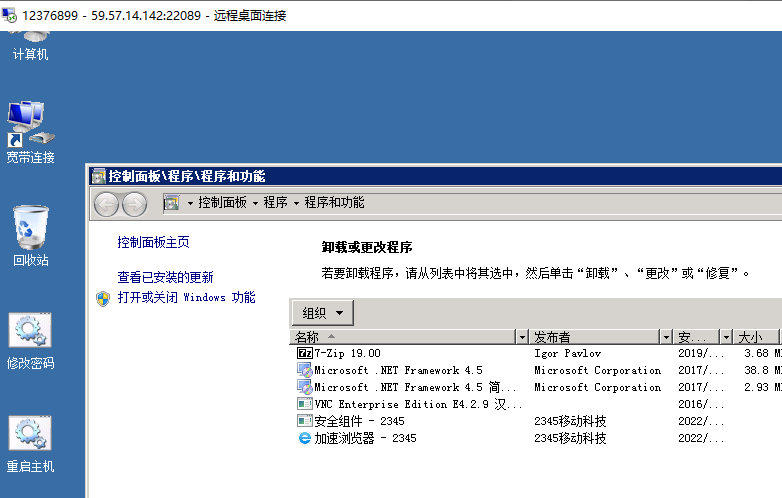Select 加速浏览器 - 2345 entry name

pos(365,438)
